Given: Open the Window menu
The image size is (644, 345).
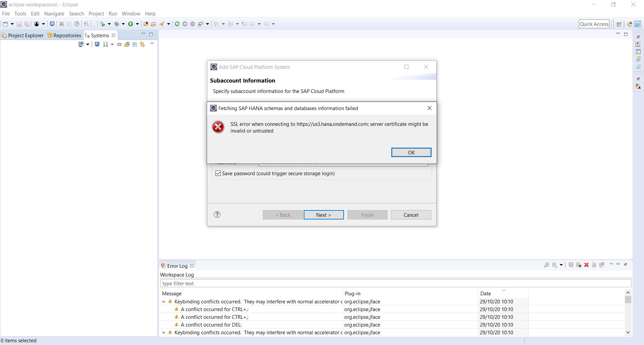Looking at the screenshot, I should [x=131, y=14].
